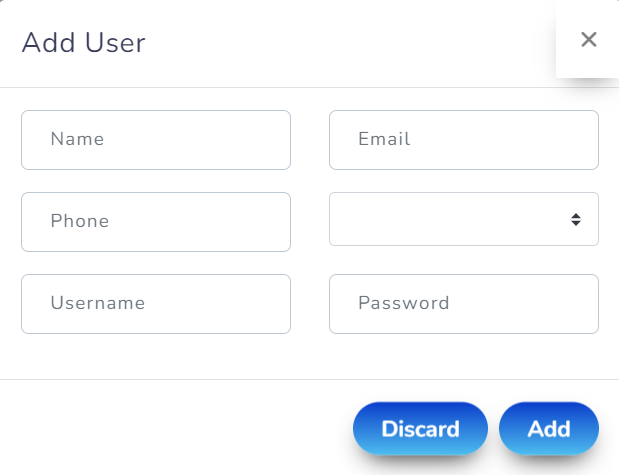This screenshot has height=475, width=619.
Task: Close the Add User dialog
Action: pos(588,40)
